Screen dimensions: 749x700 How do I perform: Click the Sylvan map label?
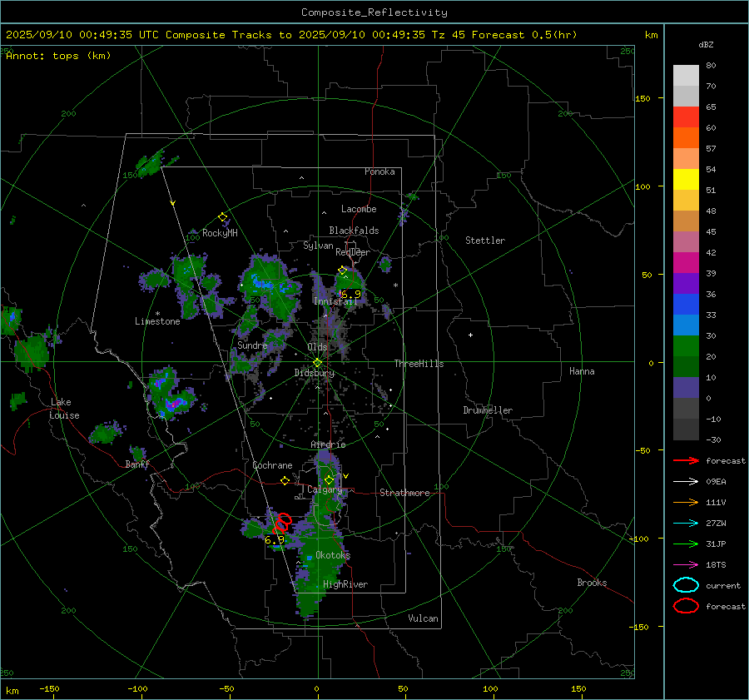[x=318, y=246]
